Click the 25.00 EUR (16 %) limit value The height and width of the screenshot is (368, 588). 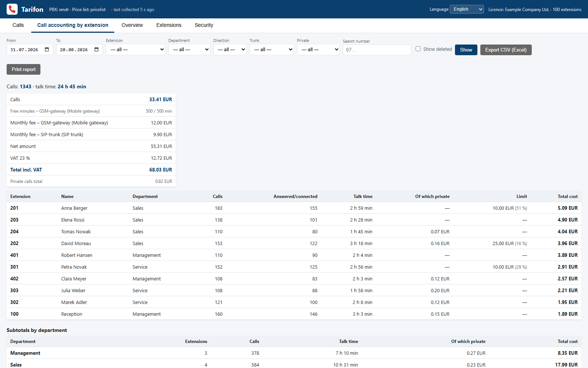509,243
